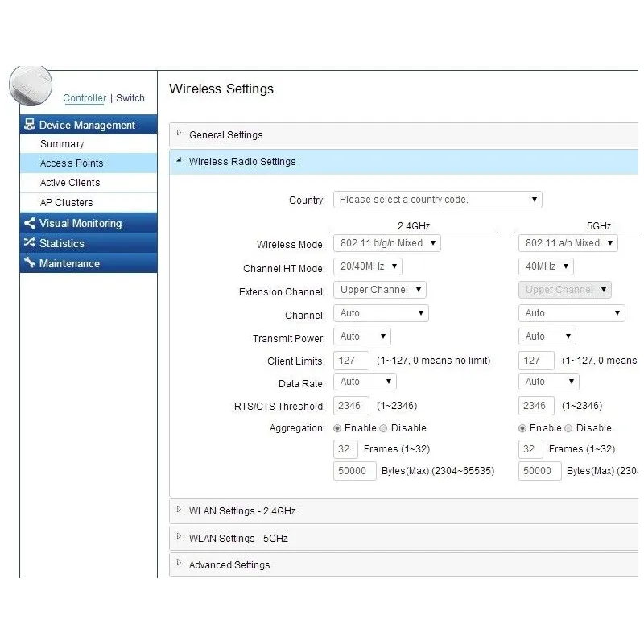Expand the Advanced Settings section
This screenshot has width=644, height=644.
[229, 565]
